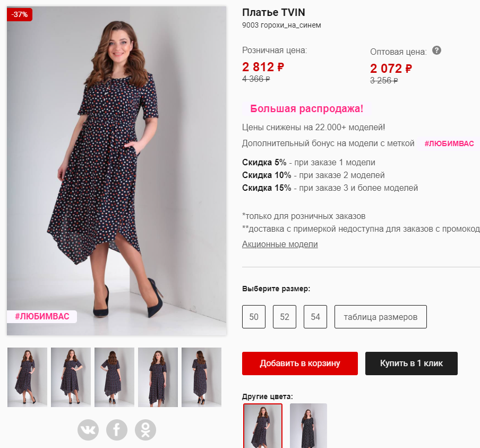The width and height of the screenshot is (480, 448).
Task: Show the second thumbnail photo
Action: [71, 377]
